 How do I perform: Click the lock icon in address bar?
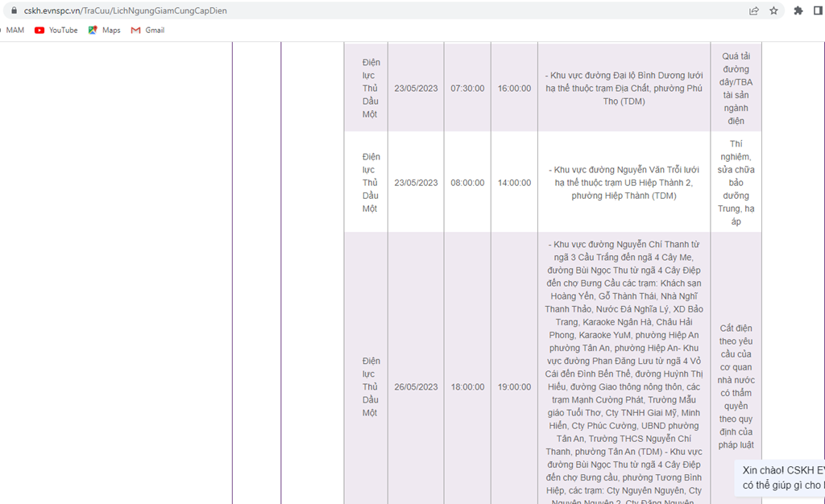(15, 10)
